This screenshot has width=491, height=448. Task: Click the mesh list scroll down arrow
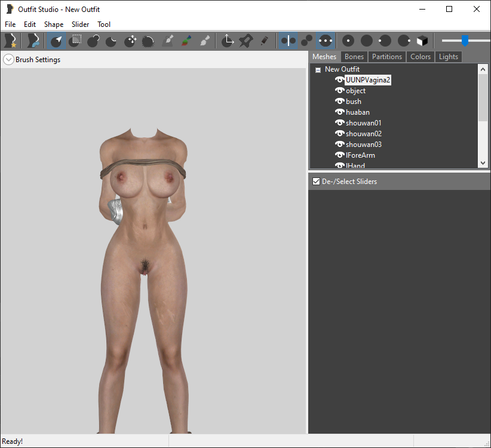483,163
